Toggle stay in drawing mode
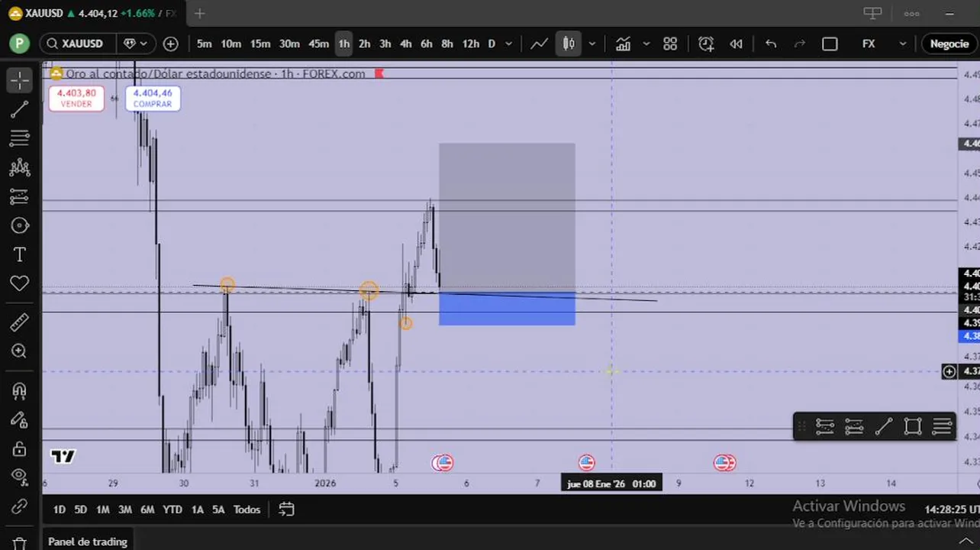The image size is (980, 550). [19, 419]
